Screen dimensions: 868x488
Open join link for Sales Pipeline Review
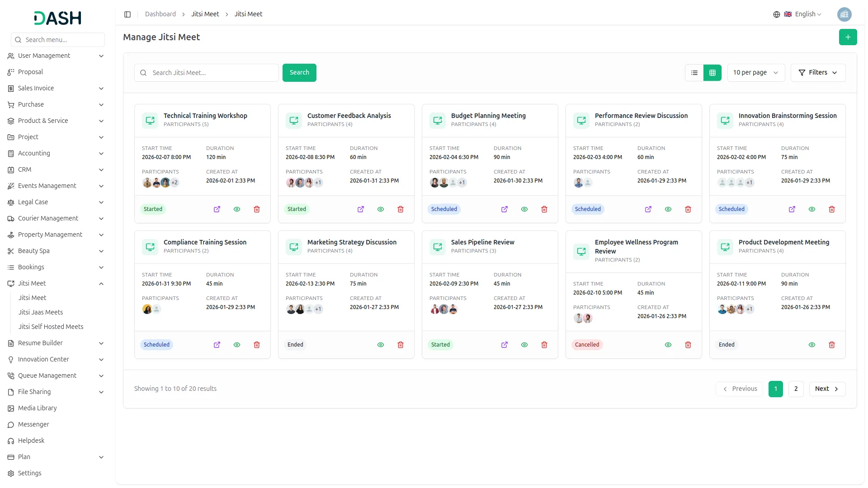click(505, 345)
